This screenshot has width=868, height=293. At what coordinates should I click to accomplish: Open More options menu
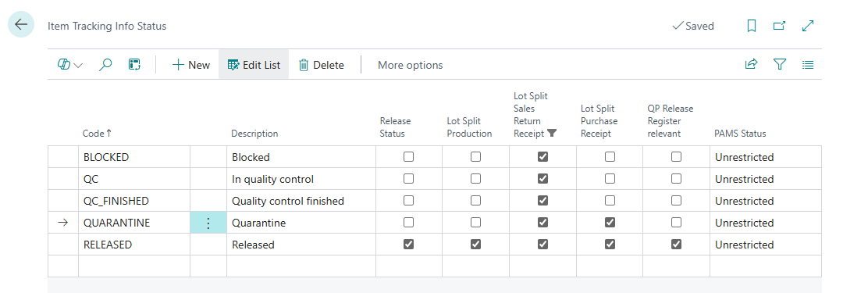411,65
